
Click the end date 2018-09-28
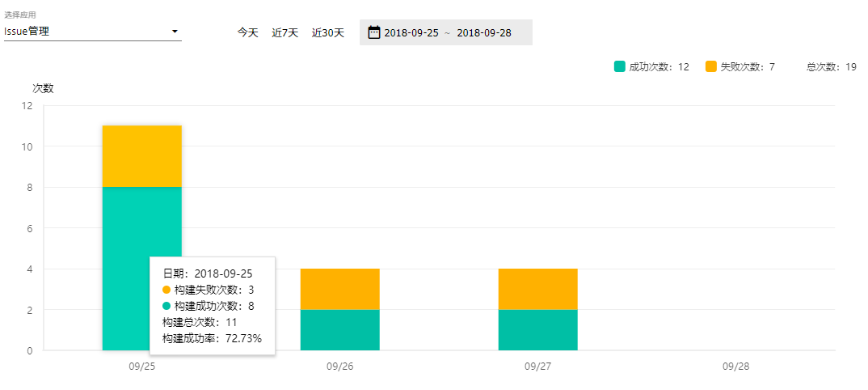484,32
